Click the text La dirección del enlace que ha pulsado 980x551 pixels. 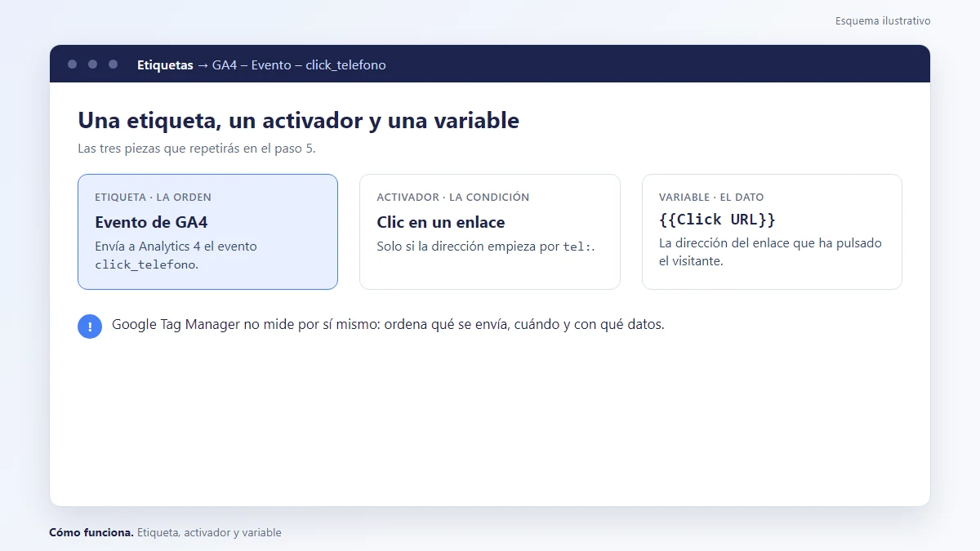coord(770,242)
